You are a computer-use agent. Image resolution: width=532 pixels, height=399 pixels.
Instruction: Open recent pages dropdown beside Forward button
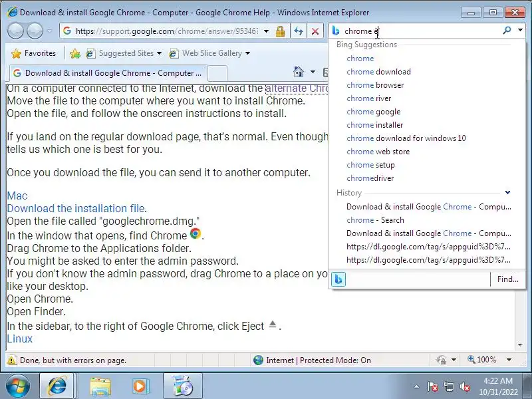click(49, 31)
